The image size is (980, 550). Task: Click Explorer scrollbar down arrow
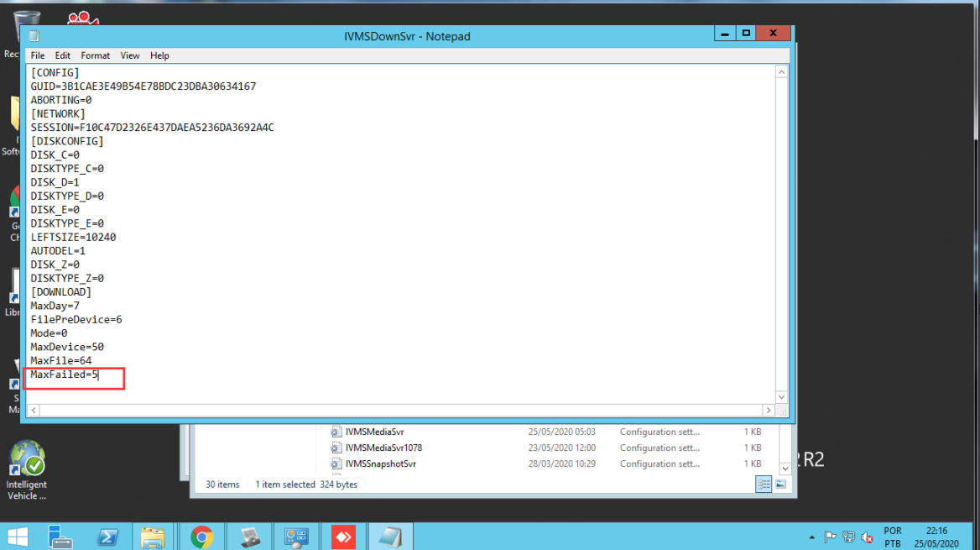click(785, 468)
